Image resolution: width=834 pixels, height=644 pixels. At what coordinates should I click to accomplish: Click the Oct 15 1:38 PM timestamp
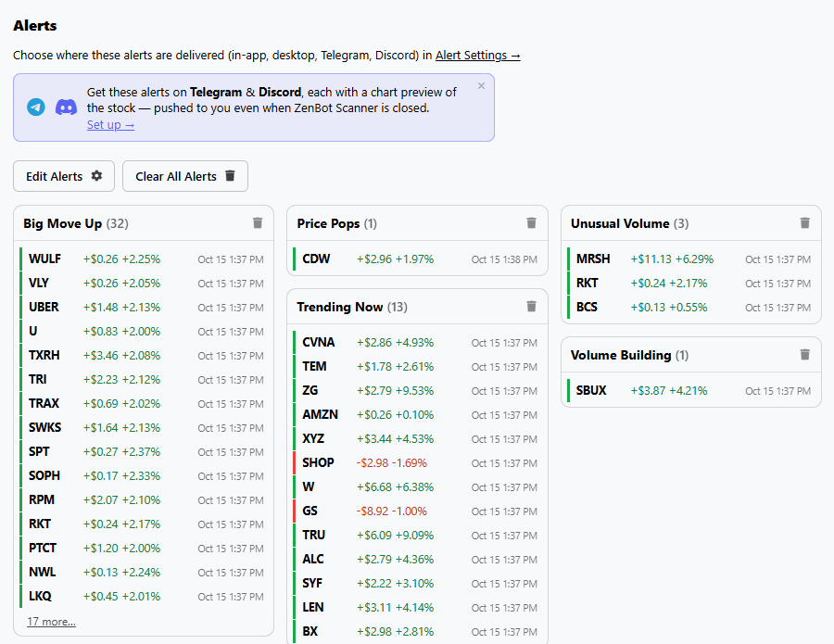pyautogui.click(x=504, y=259)
